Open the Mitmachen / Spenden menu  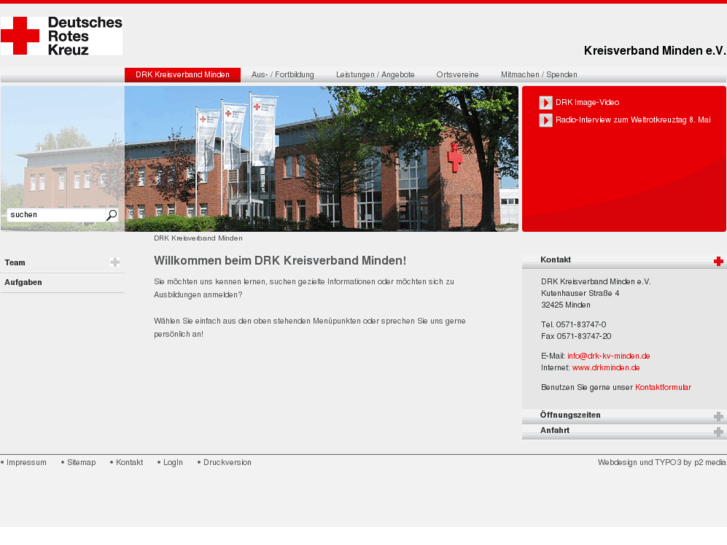[x=539, y=75]
